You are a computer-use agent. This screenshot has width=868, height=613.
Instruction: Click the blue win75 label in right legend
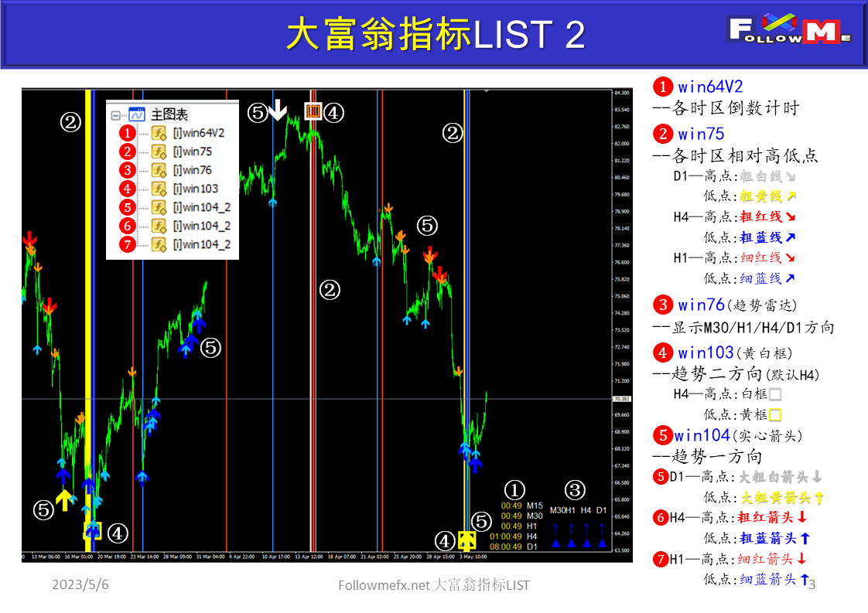[701, 133]
